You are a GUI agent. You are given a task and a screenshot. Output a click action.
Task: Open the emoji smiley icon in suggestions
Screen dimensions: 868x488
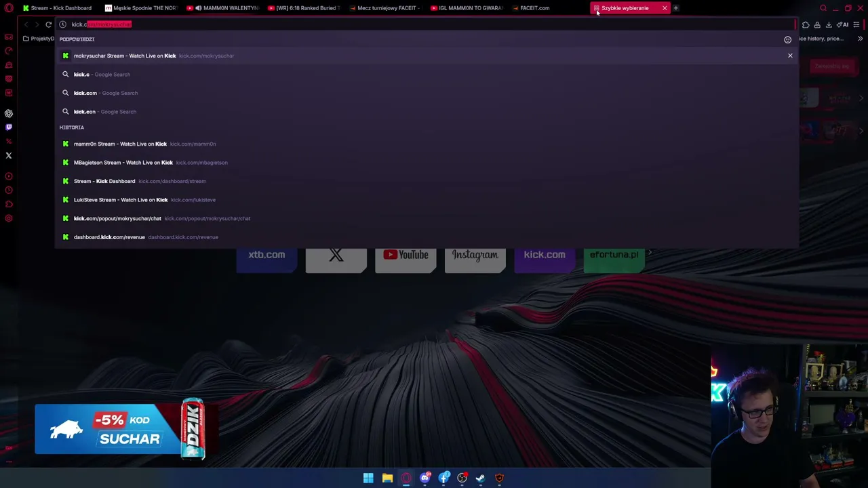point(787,39)
